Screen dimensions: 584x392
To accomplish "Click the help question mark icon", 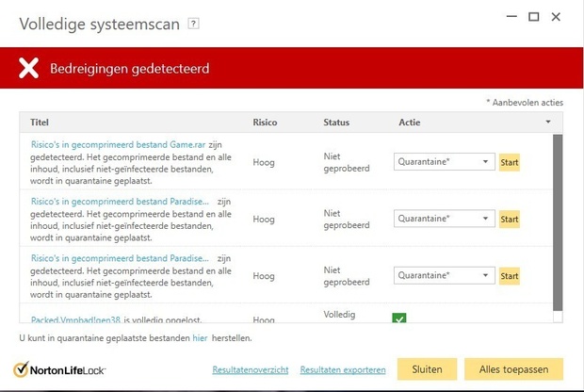I will click(x=194, y=23).
